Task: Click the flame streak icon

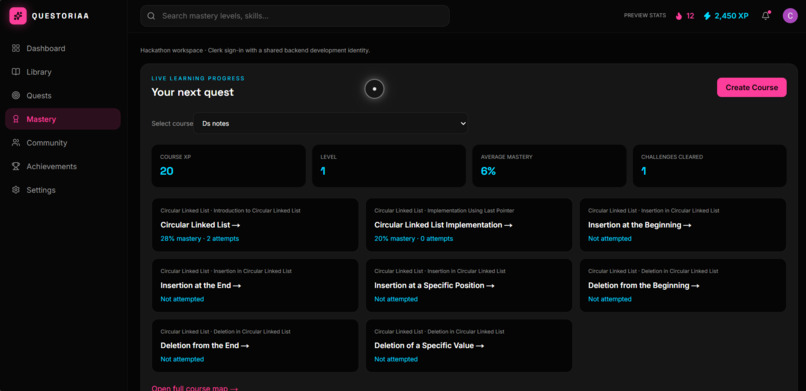Action: (x=679, y=16)
